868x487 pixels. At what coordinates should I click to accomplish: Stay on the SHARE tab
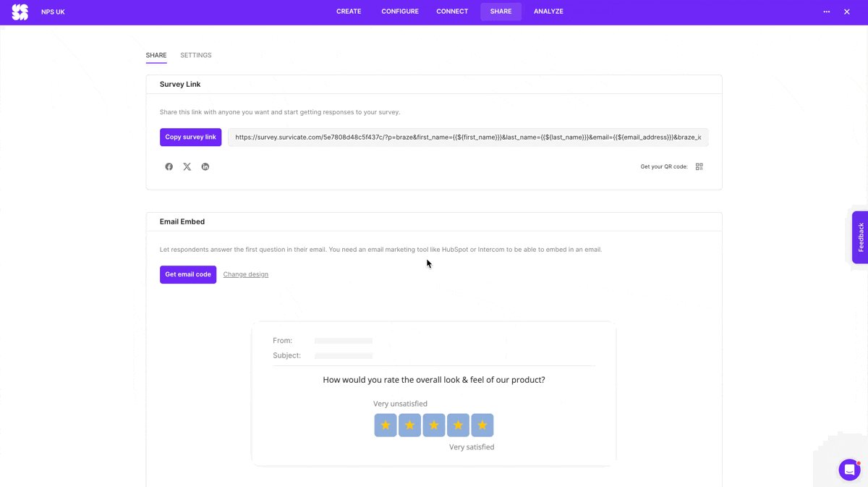[x=156, y=55]
